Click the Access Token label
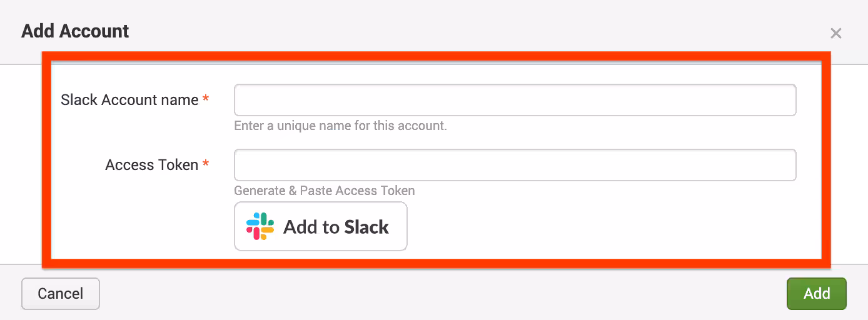The width and height of the screenshot is (868, 320). pos(151,165)
